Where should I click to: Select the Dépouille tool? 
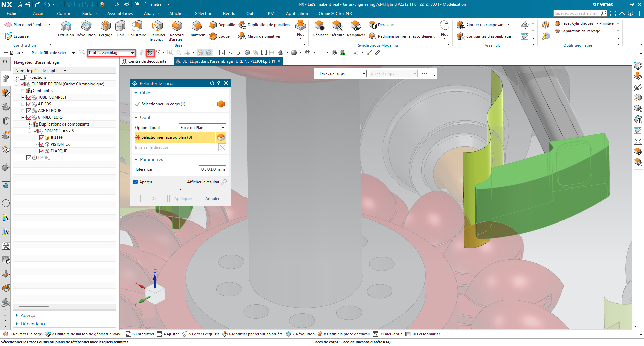click(x=222, y=25)
